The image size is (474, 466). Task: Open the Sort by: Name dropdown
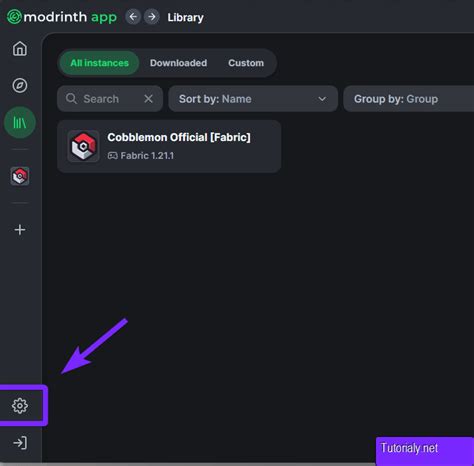click(253, 99)
